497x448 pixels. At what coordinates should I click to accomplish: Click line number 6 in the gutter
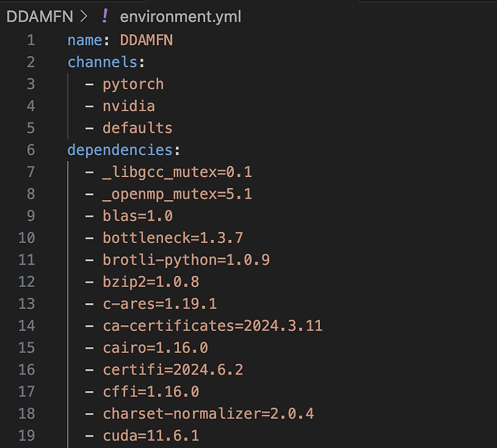click(x=30, y=150)
